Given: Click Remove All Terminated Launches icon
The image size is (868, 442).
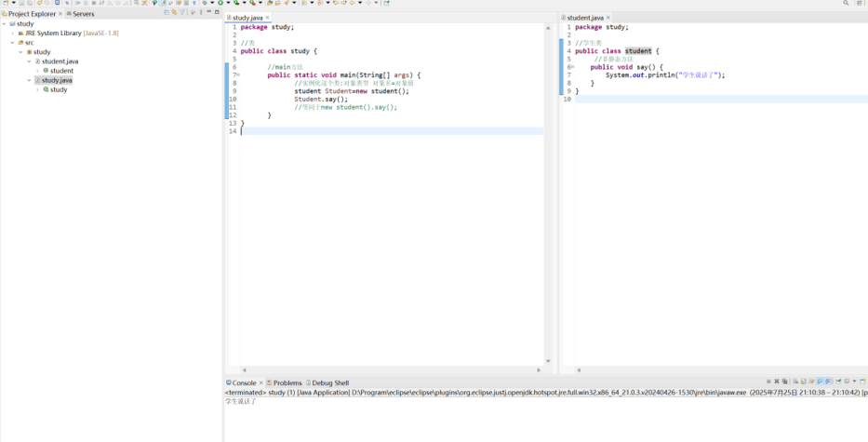Looking at the screenshot, I should (784, 382).
